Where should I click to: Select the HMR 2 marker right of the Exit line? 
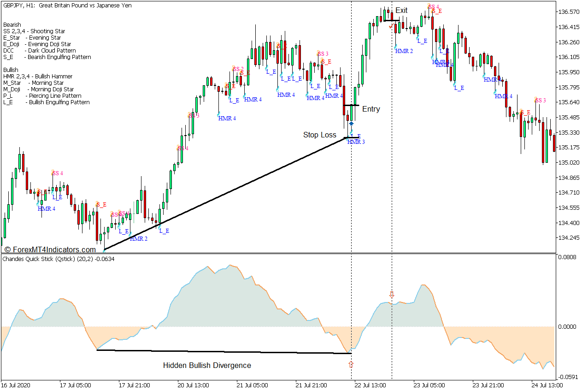404,51
